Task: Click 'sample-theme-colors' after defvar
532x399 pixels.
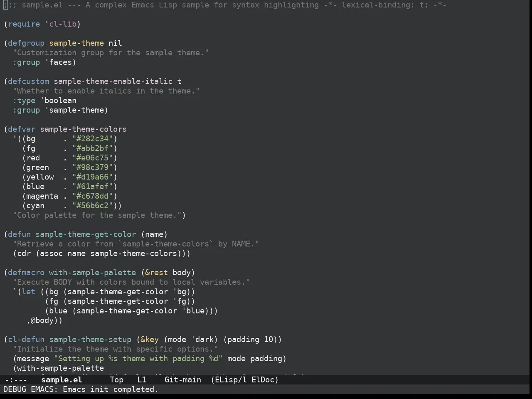Action: 84,129
